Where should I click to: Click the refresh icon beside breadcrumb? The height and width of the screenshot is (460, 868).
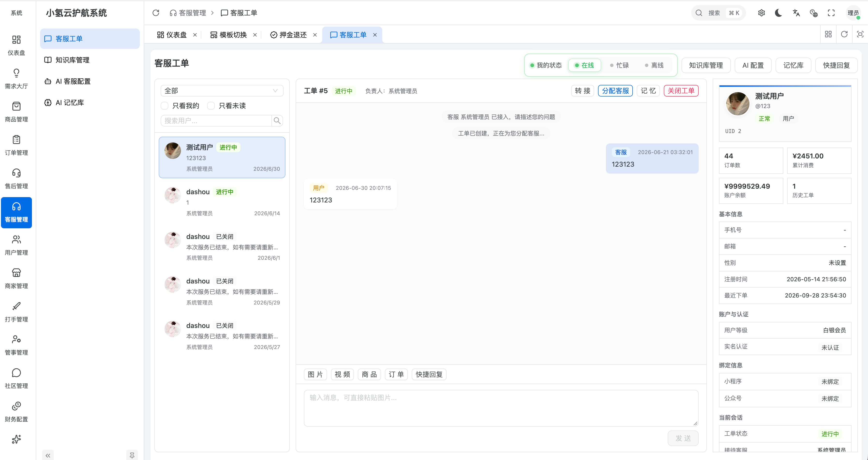[x=156, y=13]
